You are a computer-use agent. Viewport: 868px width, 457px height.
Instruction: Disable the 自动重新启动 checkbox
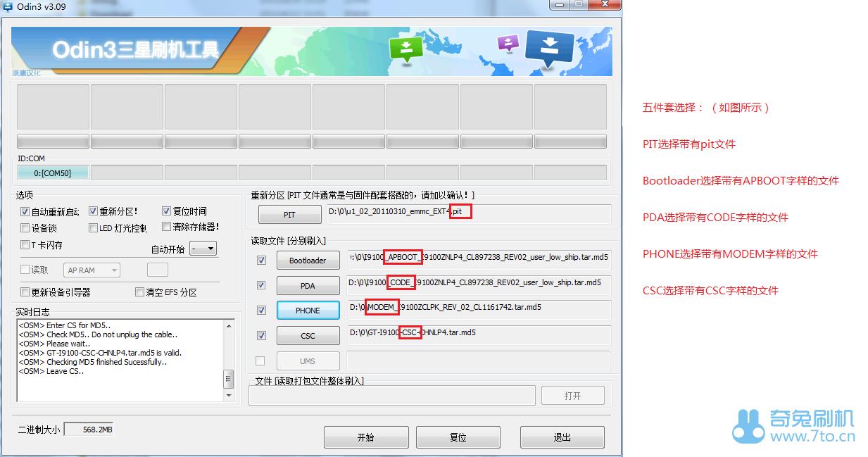point(25,211)
